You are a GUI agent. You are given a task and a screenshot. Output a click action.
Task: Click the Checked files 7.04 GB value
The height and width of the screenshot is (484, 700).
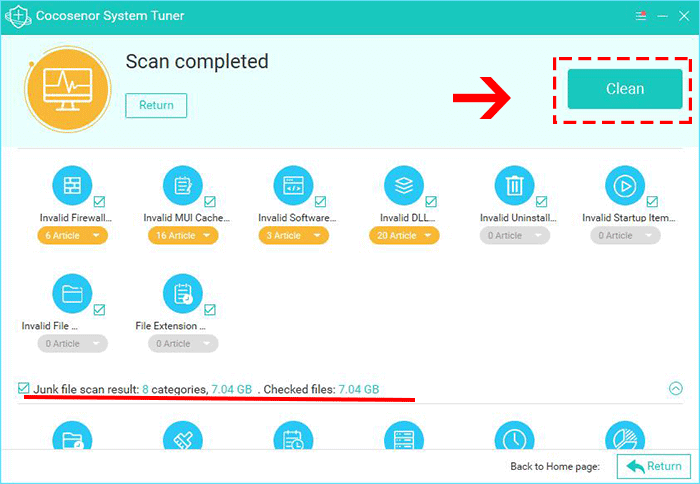pyautogui.click(x=358, y=389)
